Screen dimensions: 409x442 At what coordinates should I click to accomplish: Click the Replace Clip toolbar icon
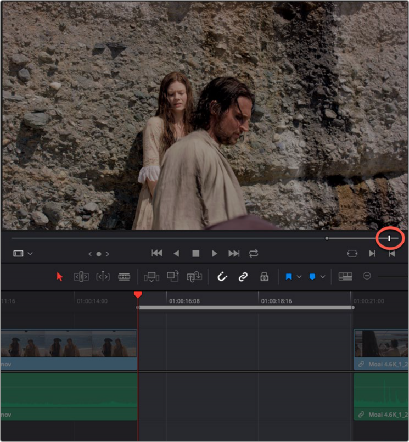pyautogui.click(x=194, y=277)
